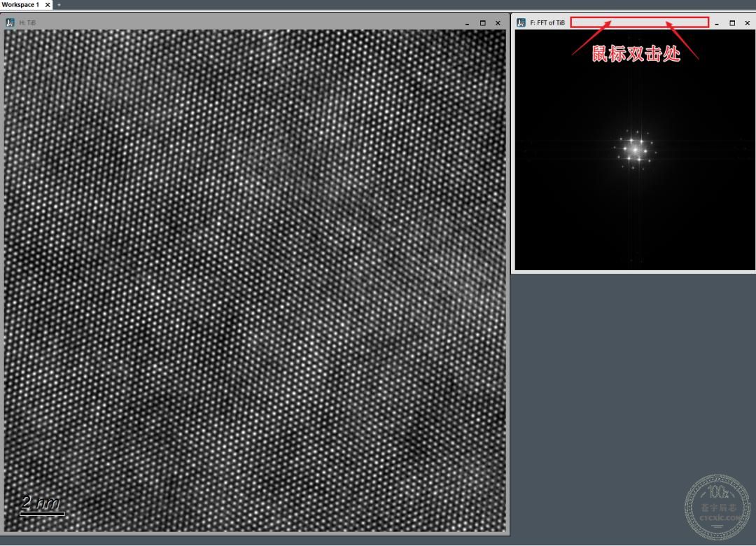
Task: Click the bright central spot in the FFT
Action: pos(636,150)
